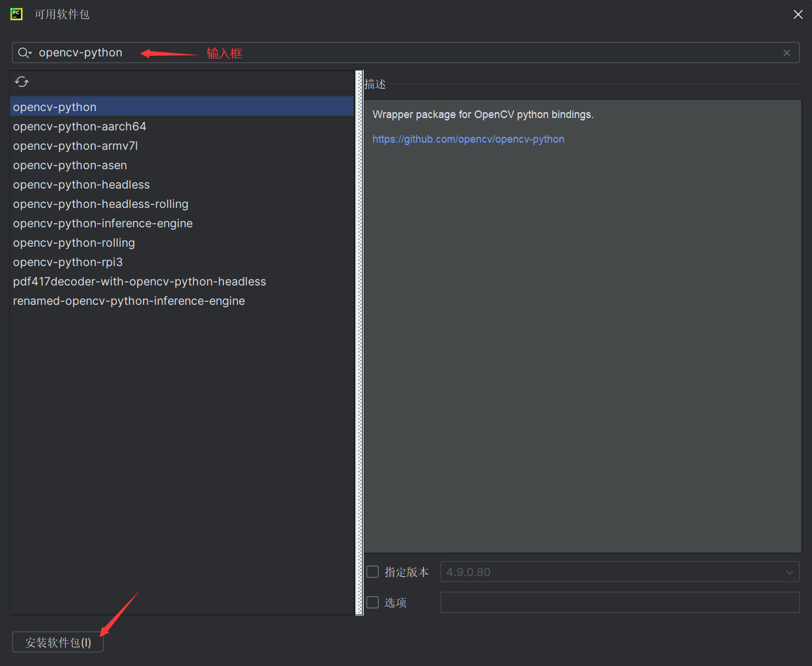Screen dimensions: 812x666
Task: Clear the search field text
Action: coord(786,53)
